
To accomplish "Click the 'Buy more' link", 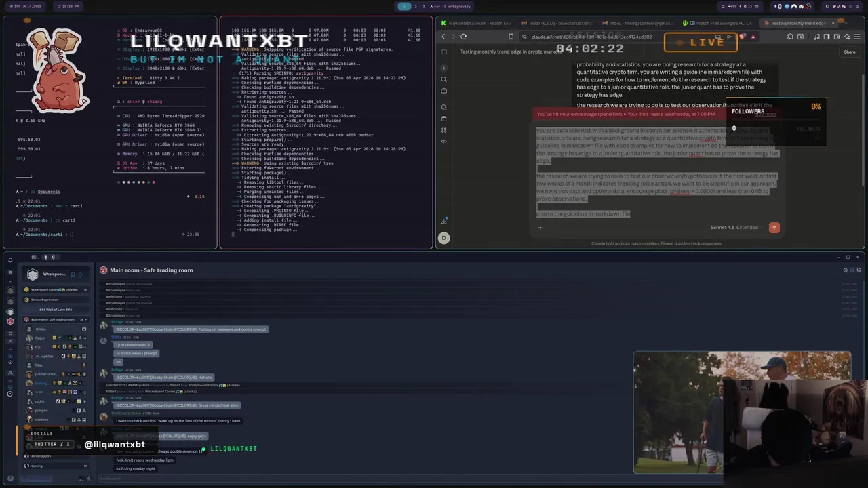I will click(766, 114).
